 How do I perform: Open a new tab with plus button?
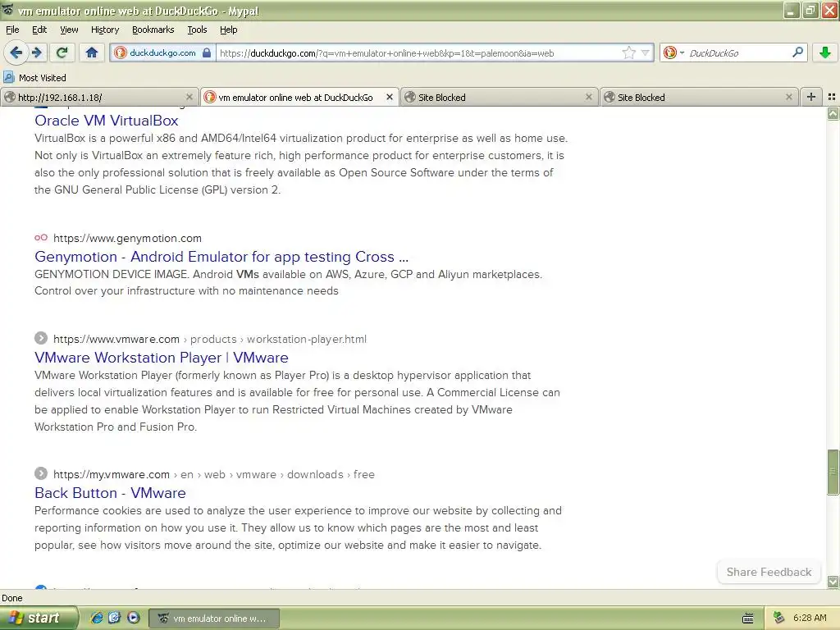[811, 97]
